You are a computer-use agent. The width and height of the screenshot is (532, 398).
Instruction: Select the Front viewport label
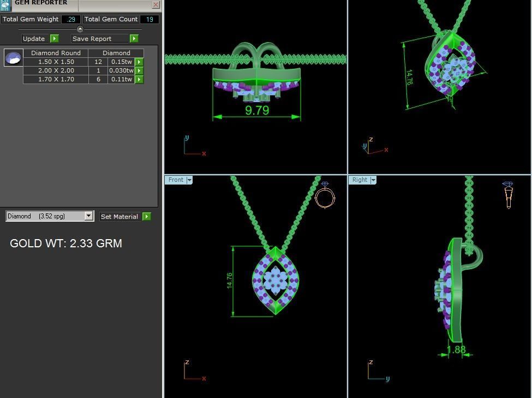point(176,180)
